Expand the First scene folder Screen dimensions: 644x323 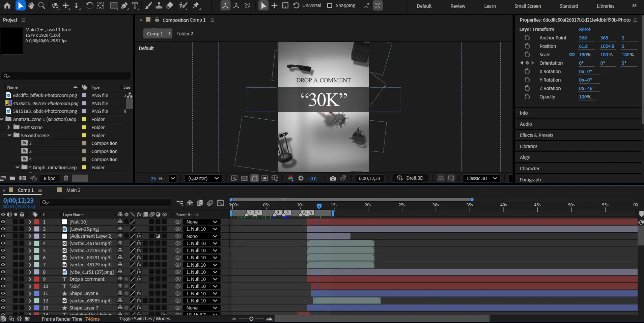point(9,127)
